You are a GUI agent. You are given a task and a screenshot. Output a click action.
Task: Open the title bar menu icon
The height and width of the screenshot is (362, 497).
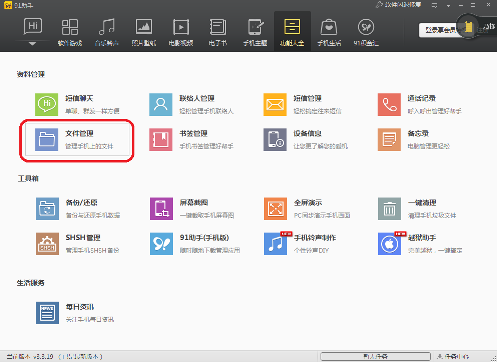coord(434,5)
